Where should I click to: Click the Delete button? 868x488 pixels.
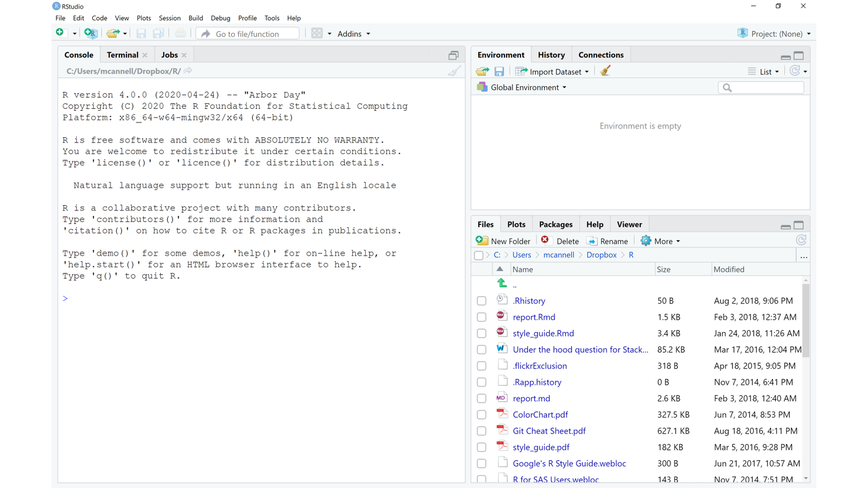[x=560, y=241]
